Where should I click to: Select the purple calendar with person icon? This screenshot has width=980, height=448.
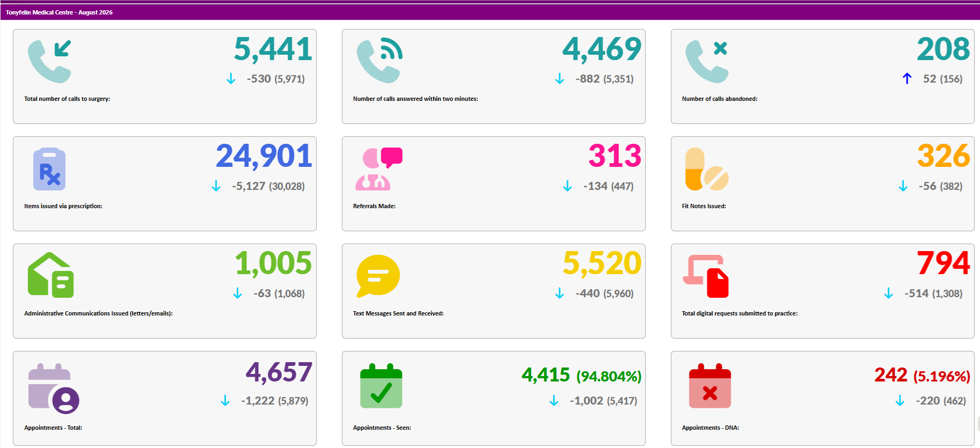[x=54, y=389]
